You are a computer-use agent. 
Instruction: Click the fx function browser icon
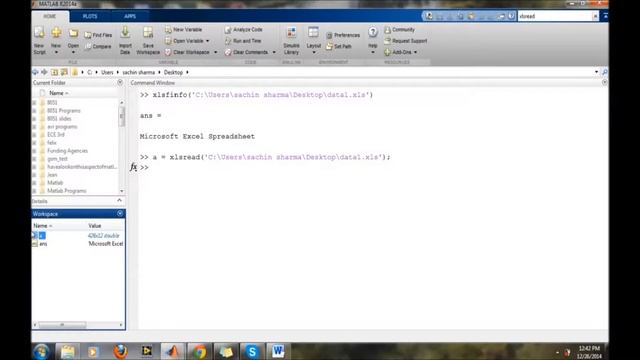coord(133,167)
